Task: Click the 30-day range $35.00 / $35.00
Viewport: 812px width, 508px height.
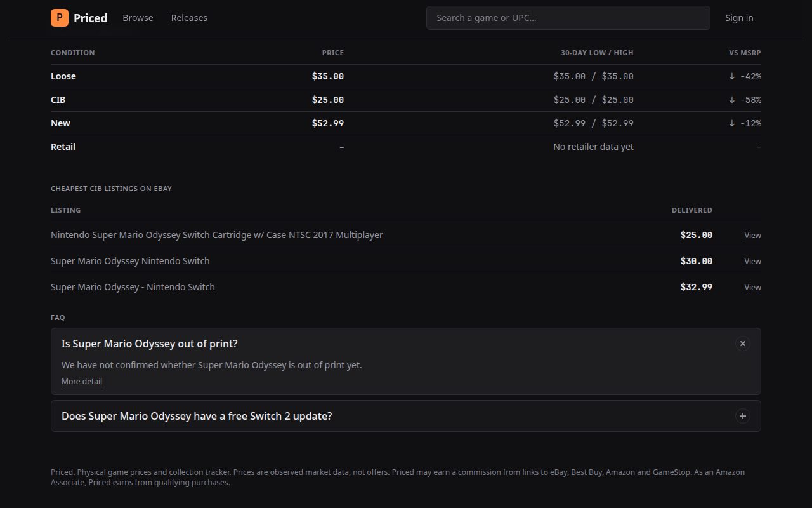Action: [x=593, y=76]
